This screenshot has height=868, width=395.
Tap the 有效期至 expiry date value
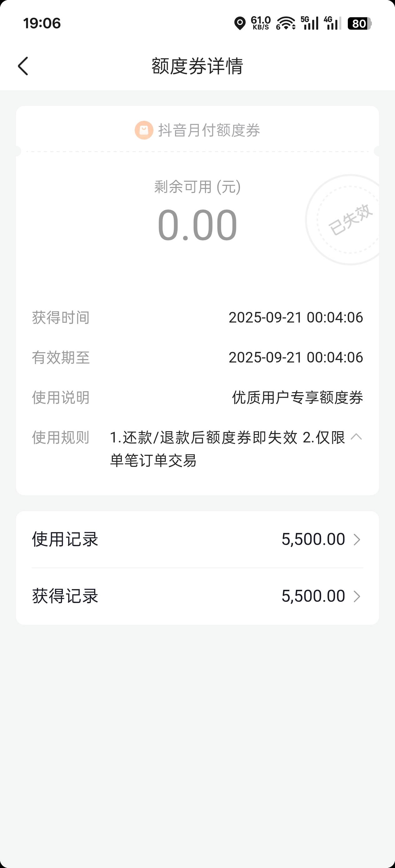pos(296,357)
